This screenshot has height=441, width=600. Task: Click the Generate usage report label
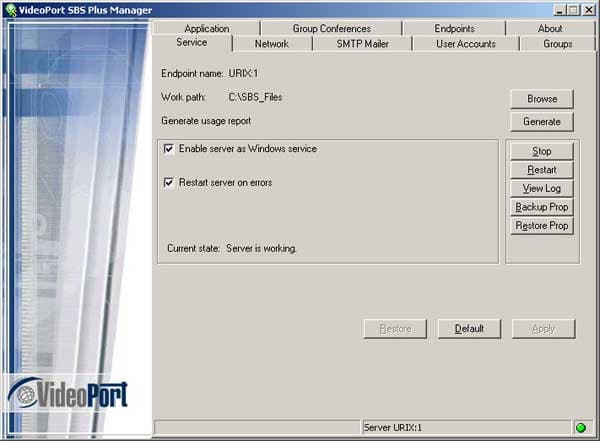(x=206, y=121)
